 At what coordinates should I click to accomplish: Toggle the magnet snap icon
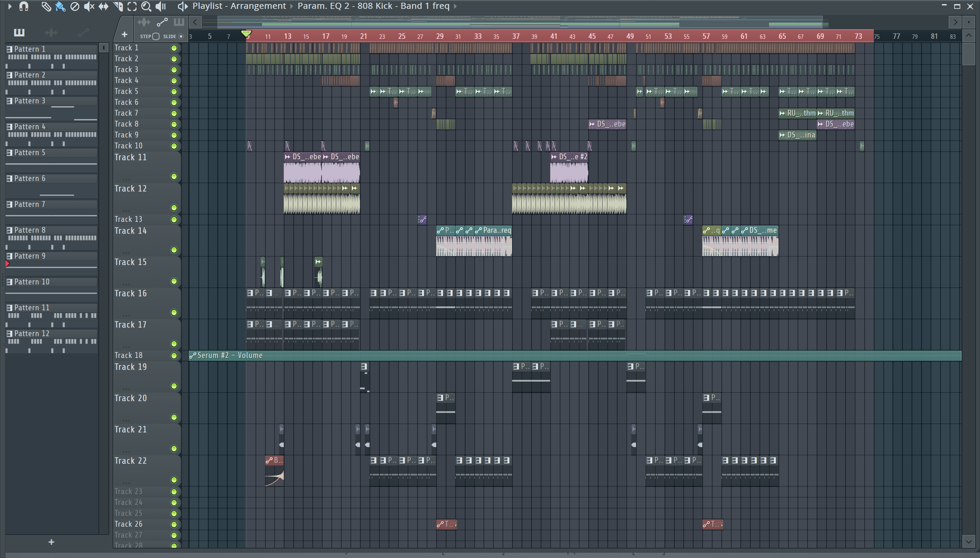point(24,6)
